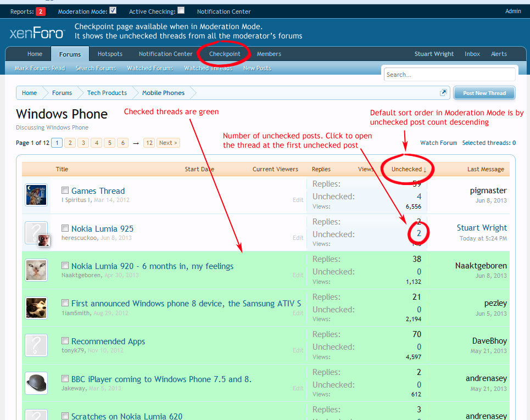Open the Home navigation tab

pos(35,54)
